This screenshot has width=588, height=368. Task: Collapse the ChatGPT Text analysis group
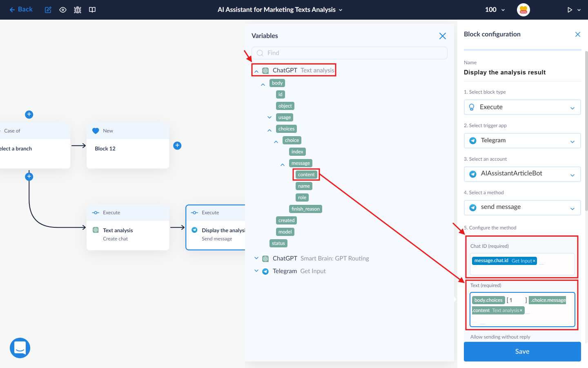click(256, 71)
